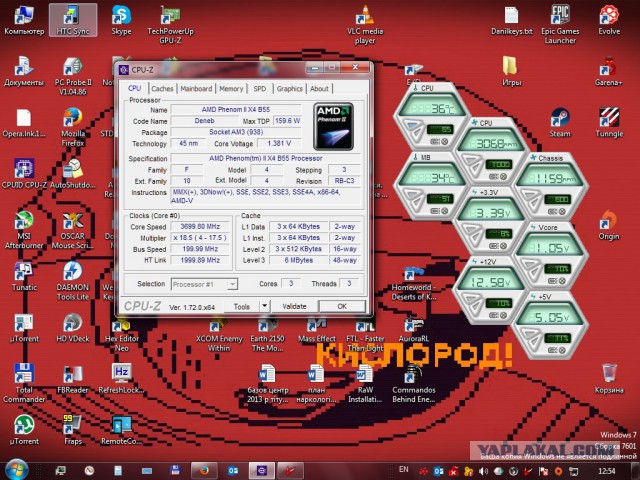
Task: Open Mass Effect desktop shortcut
Action: [x=316, y=331]
